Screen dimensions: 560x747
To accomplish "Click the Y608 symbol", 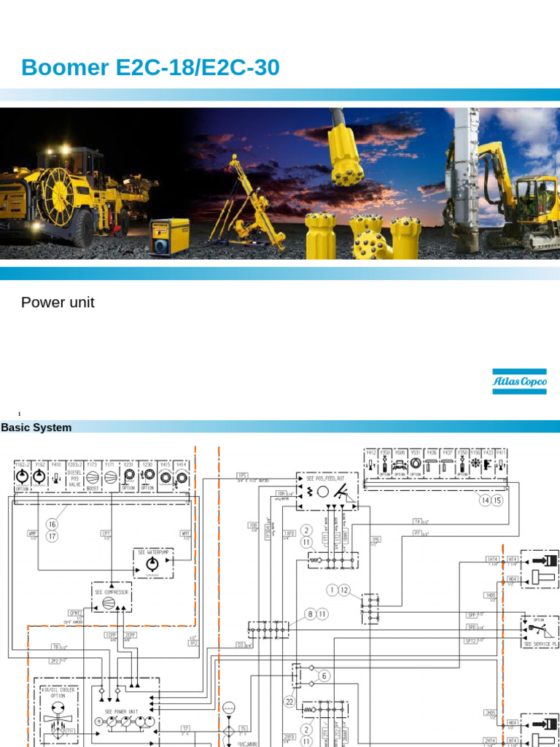I will click(400, 465).
